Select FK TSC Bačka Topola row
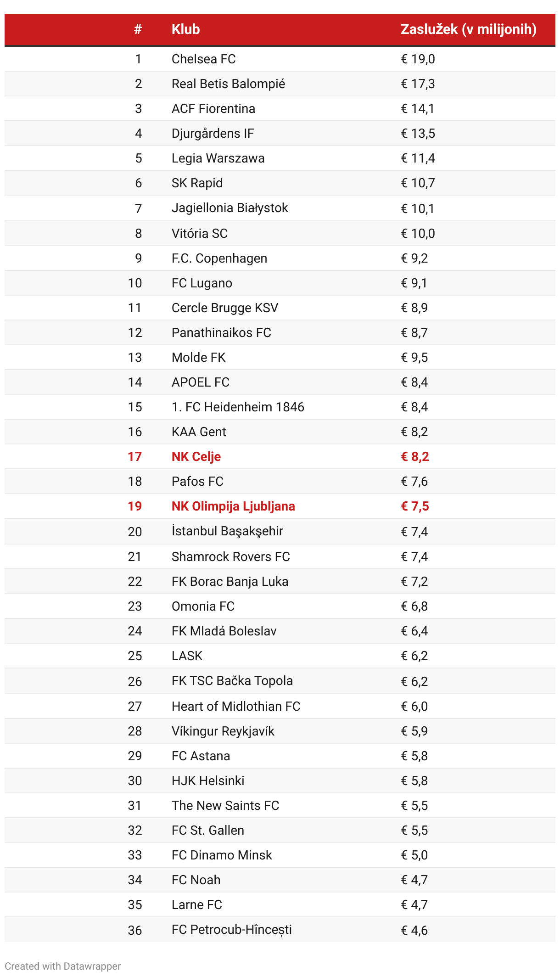 point(280,681)
